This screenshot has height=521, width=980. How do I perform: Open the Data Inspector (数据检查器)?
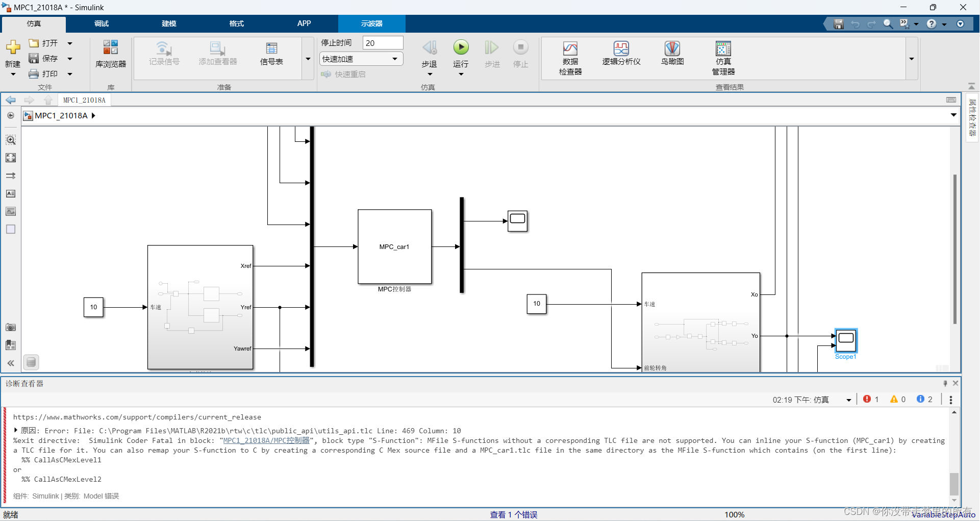pos(570,48)
